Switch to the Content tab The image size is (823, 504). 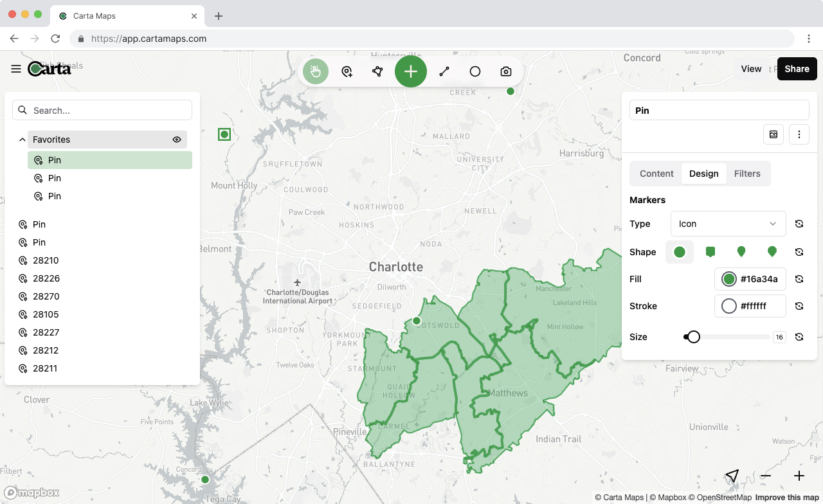[x=656, y=174]
